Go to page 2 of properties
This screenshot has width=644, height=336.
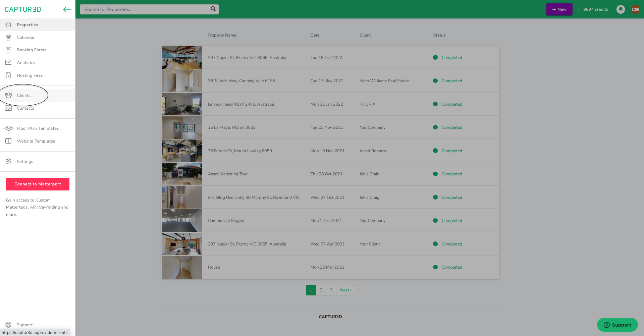tap(321, 290)
